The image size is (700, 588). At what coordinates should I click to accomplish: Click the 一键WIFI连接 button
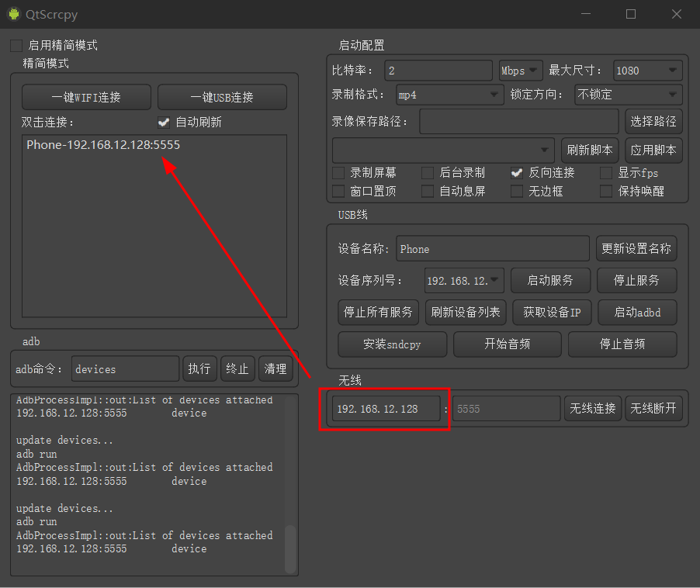click(87, 97)
